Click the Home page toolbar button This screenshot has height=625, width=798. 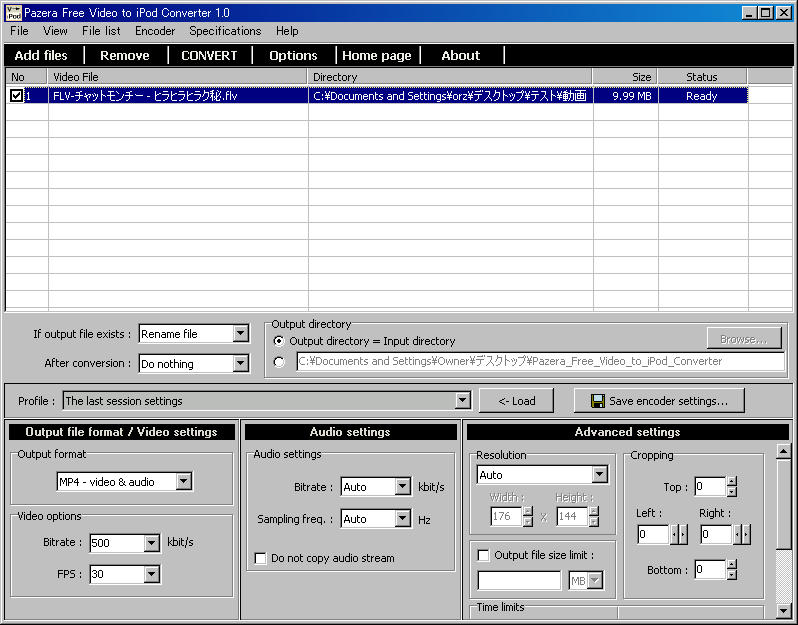[377, 55]
